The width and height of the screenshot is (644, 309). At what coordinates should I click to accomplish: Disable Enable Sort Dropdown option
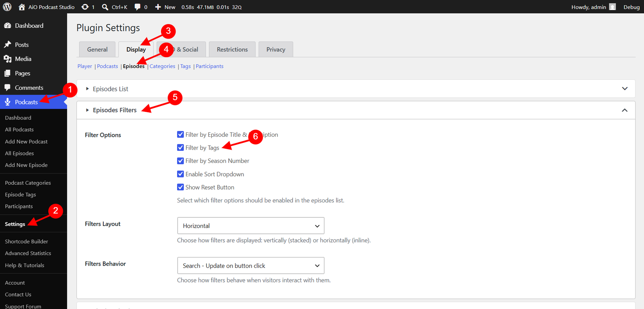point(180,174)
